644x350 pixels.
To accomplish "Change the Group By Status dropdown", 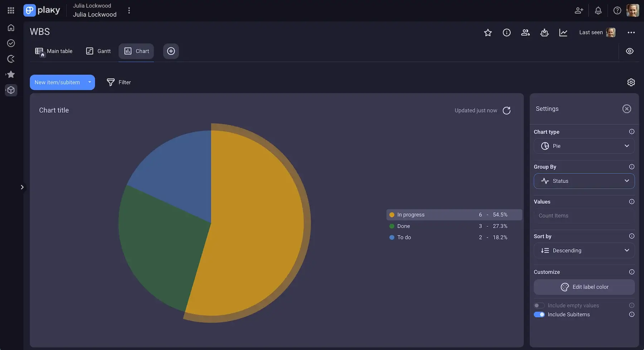I will (x=584, y=181).
